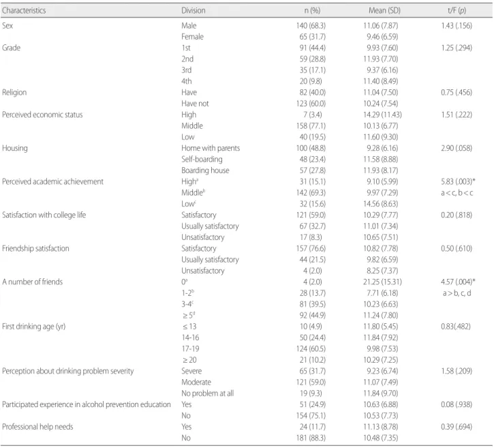Click the '0.50 (.610)' statistic
This screenshot has height=448, width=494.
pyautogui.click(x=457, y=248)
